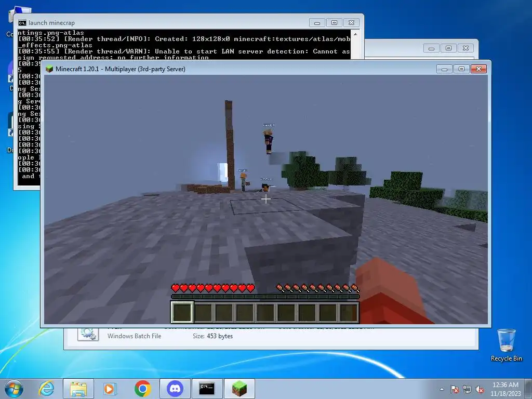Switch to the command prompt taskbar button

(x=207, y=389)
